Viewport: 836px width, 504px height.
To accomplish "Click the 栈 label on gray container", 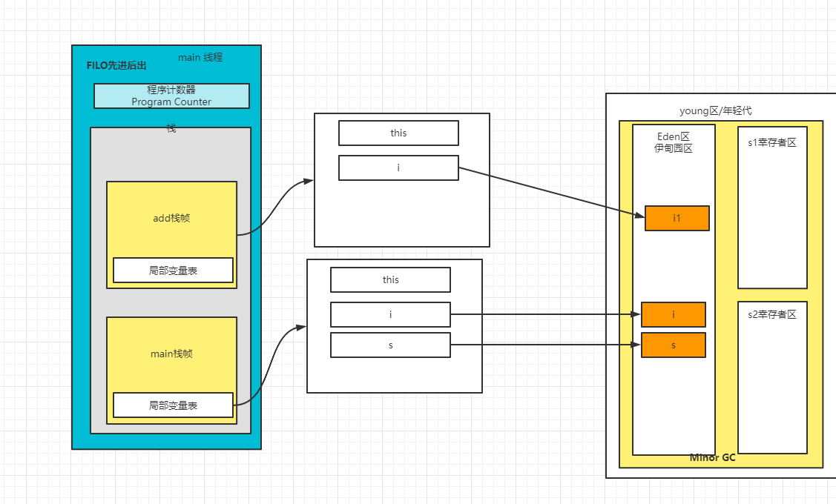I will tap(171, 128).
